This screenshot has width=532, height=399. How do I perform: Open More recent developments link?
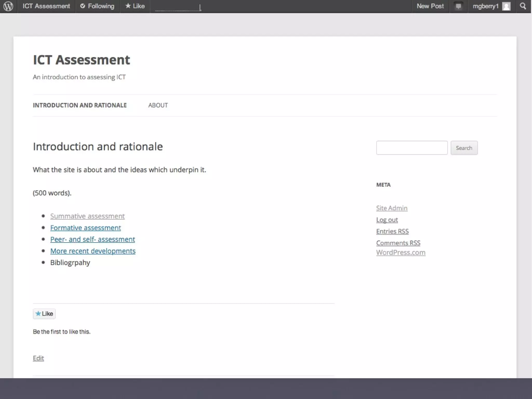coord(93,251)
